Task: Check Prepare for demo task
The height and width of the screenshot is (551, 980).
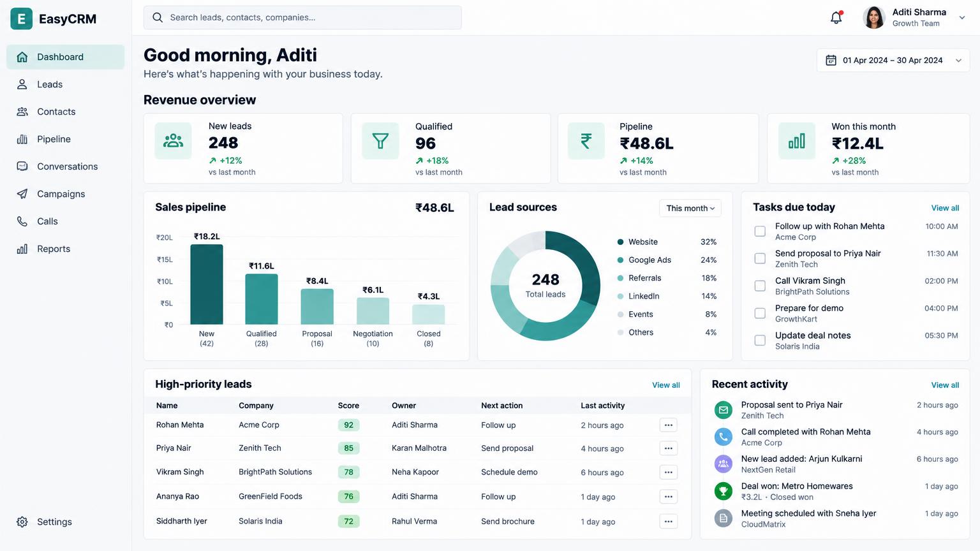Action: coord(760,313)
